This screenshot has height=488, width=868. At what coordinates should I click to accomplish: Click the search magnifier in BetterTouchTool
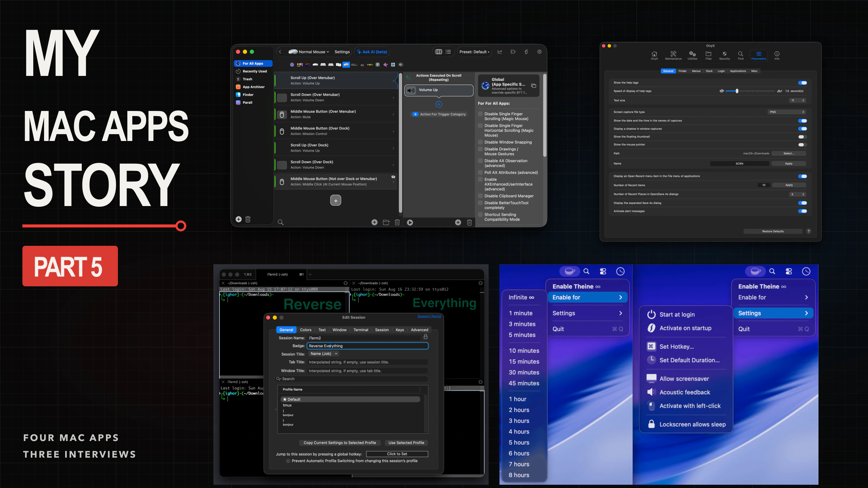[280, 222]
